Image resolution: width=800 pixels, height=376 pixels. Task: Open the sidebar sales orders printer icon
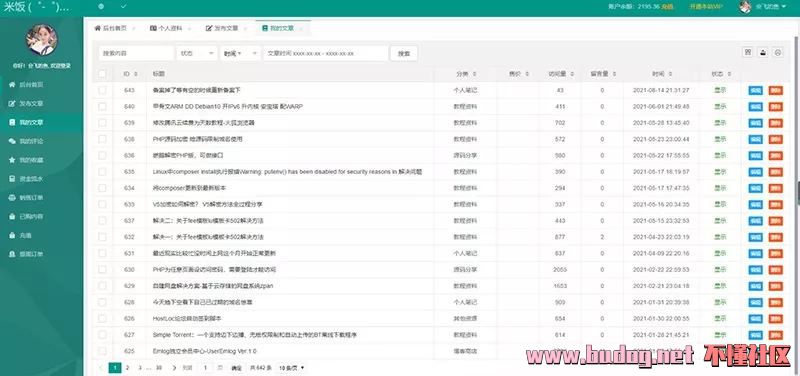(x=12, y=197)
